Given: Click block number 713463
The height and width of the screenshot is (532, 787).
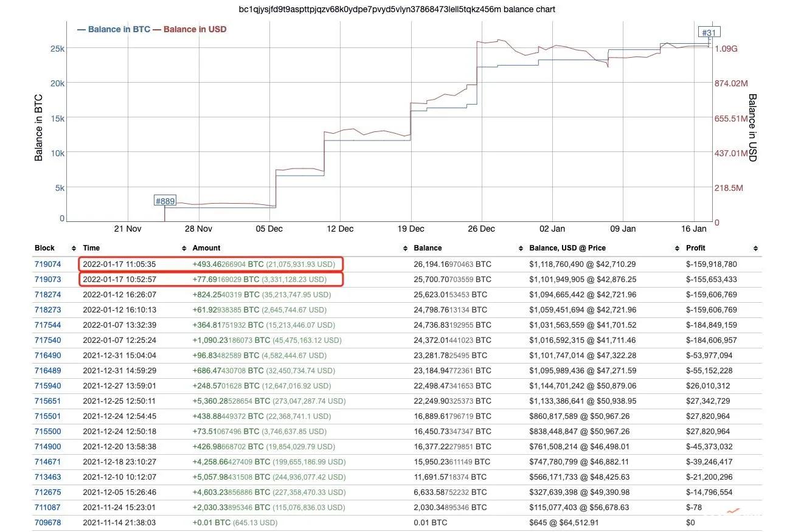Looking at the screenshot, I should click(x=48, y=477).
